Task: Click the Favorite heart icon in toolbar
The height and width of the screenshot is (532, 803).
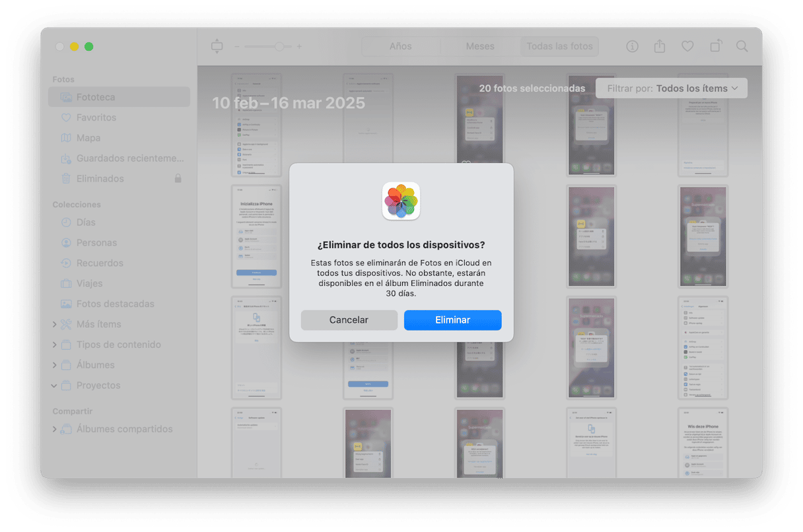Action: pyautogui.click(x=687, y=46)
